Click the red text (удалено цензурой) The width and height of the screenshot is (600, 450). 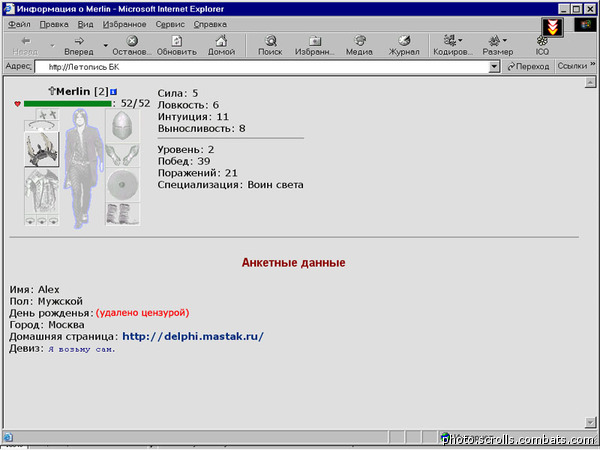pos(142,313)
